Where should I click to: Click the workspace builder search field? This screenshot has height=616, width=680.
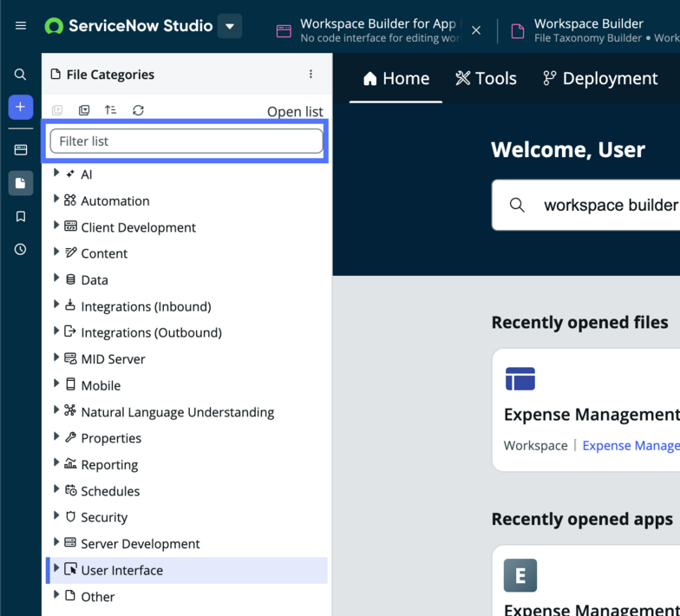585,205
